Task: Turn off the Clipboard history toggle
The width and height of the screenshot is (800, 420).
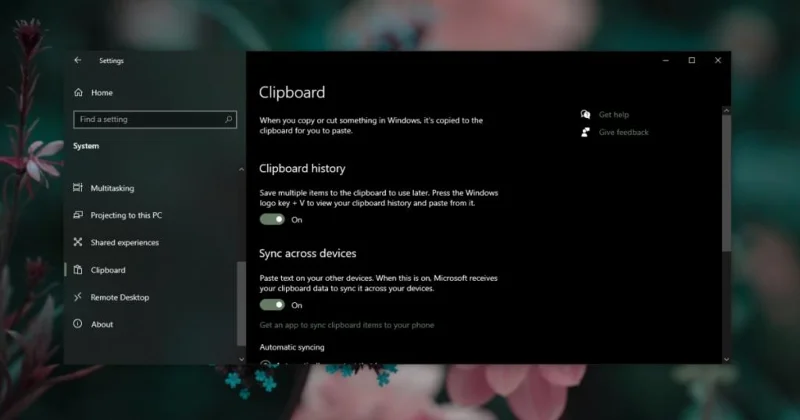Action: click(272, 219)
